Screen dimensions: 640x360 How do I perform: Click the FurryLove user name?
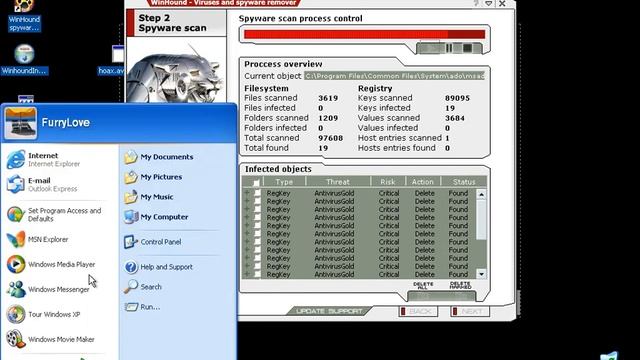[65, 122]
